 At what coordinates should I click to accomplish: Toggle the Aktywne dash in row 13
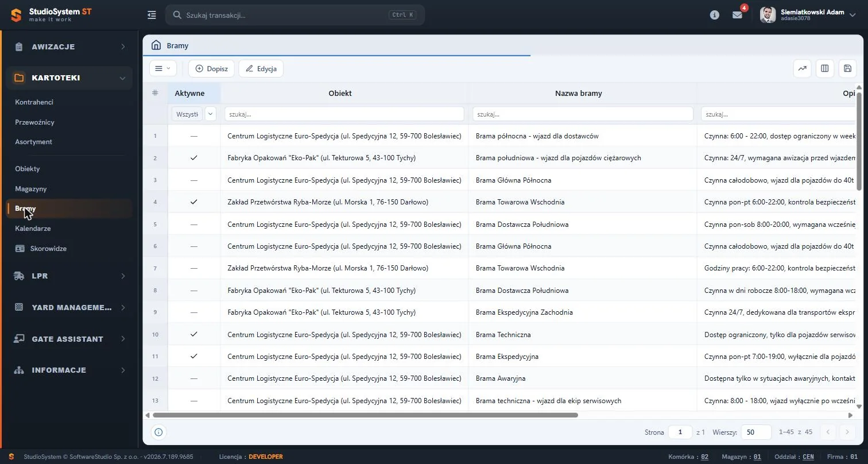coord(194,400)
